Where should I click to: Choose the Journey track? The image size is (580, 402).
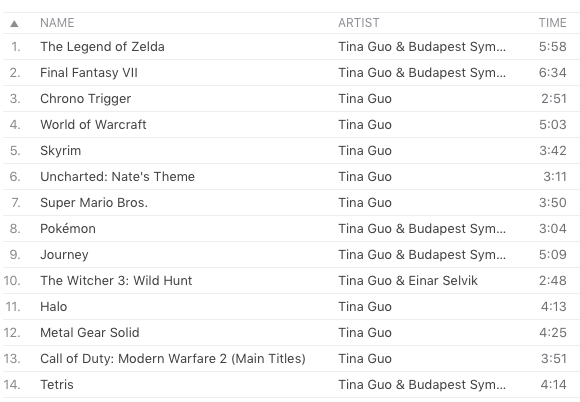tap(291, 254)
